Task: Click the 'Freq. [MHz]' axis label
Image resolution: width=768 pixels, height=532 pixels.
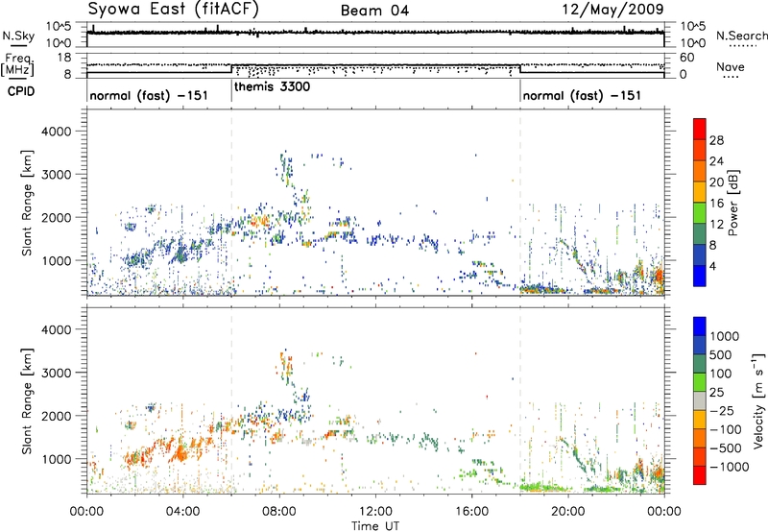Action: click(x=17, y=64)
